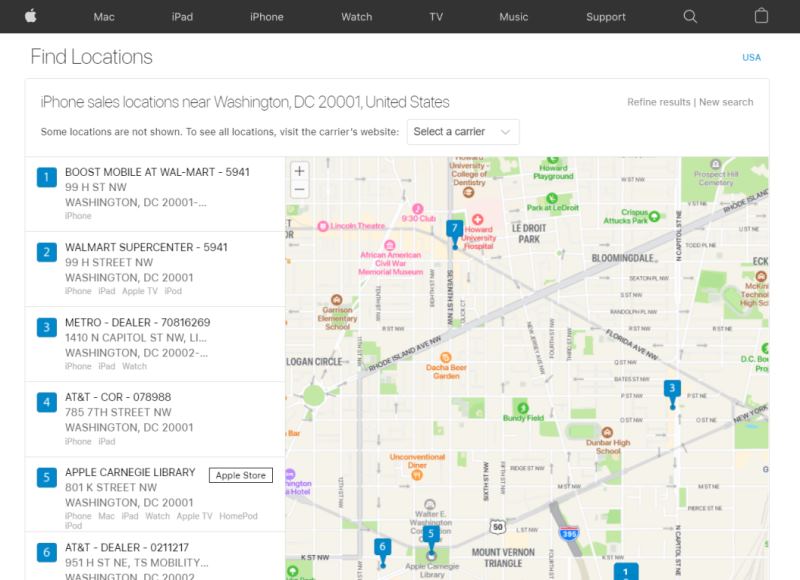Open METRO - DEALER - 70816269 listing
800x580 pixels.
coord(137,322)
